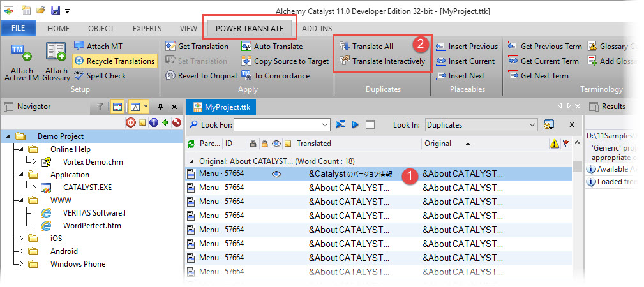Select row with Japanese Catalyst translation
The width and height of the screenshot is (644, 287).
pos(378,174)
